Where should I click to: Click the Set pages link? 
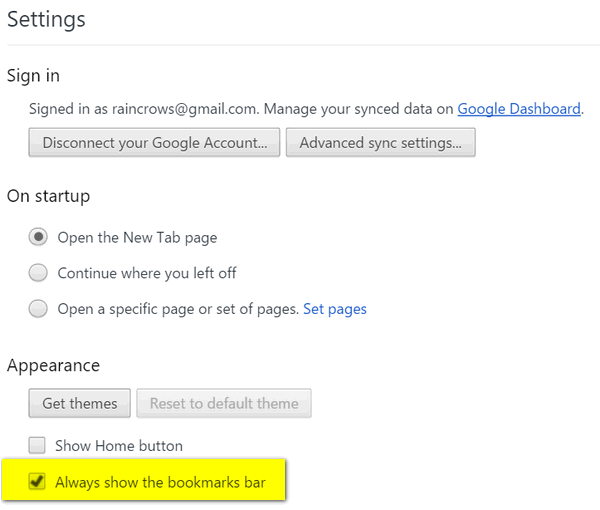coord(335,309)
